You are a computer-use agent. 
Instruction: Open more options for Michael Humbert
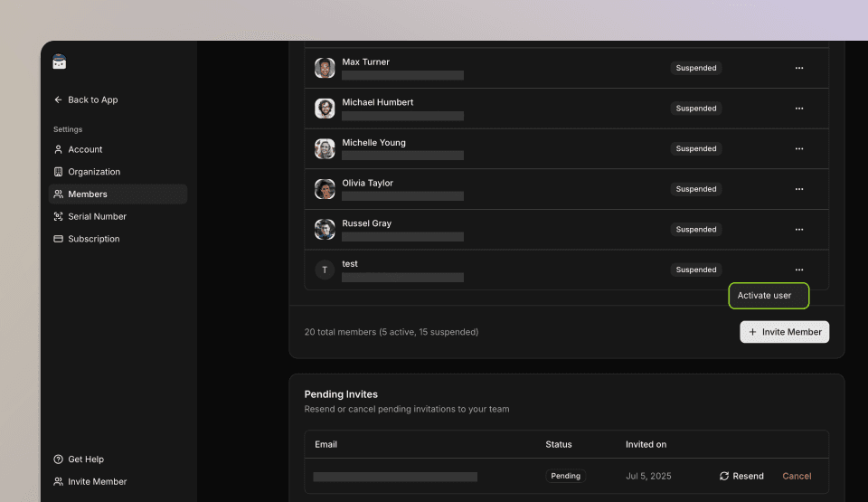pyautogui.click(x=799, y=109)
